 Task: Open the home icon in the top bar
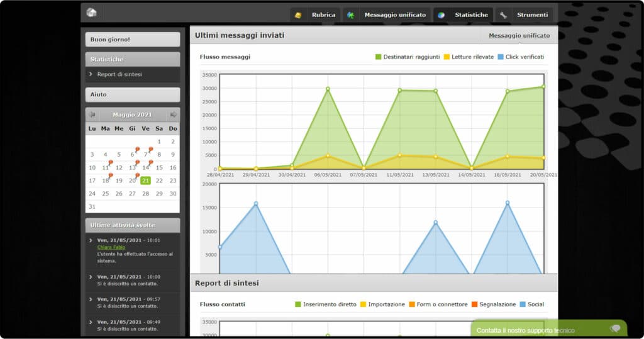(92, 13)
